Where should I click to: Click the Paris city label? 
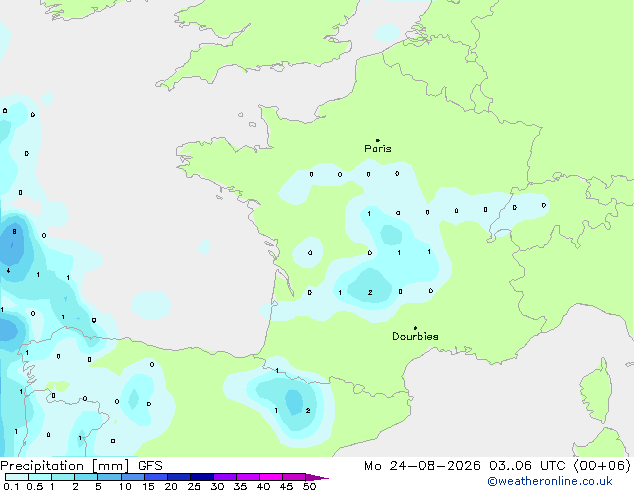(378, 148)
